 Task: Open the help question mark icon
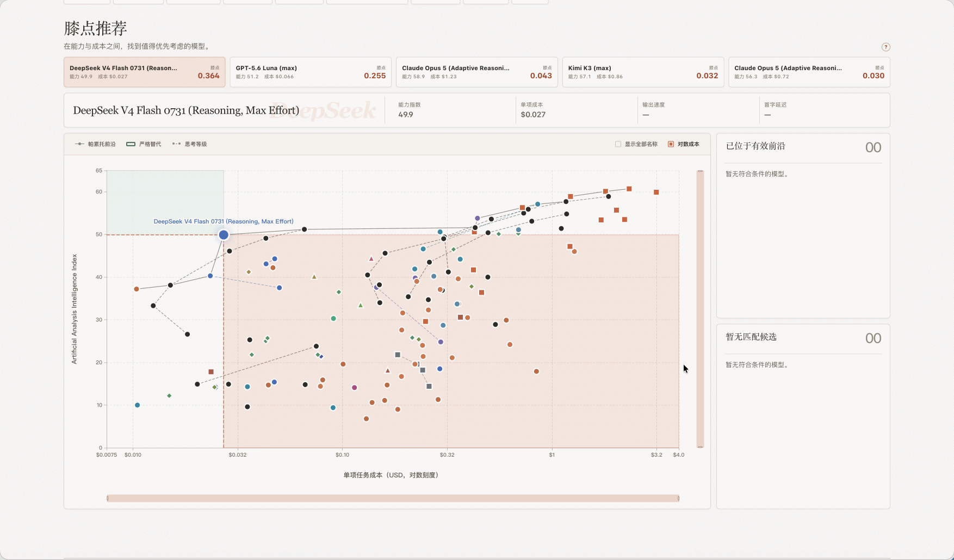click(885, 47)
